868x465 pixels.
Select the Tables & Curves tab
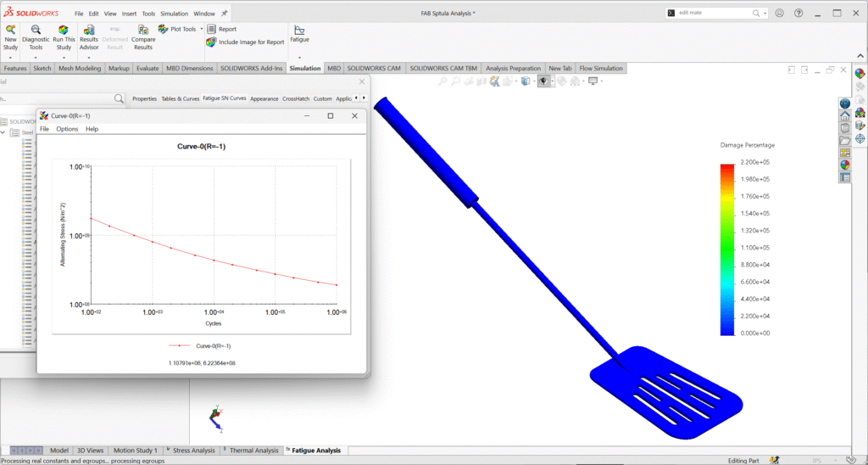tap(180, 98)
